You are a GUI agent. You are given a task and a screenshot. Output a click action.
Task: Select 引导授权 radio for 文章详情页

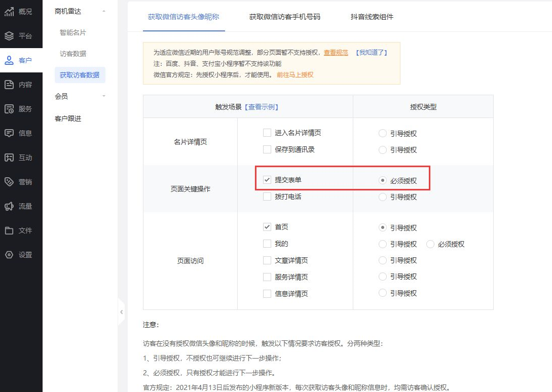[x=383, y=260]
